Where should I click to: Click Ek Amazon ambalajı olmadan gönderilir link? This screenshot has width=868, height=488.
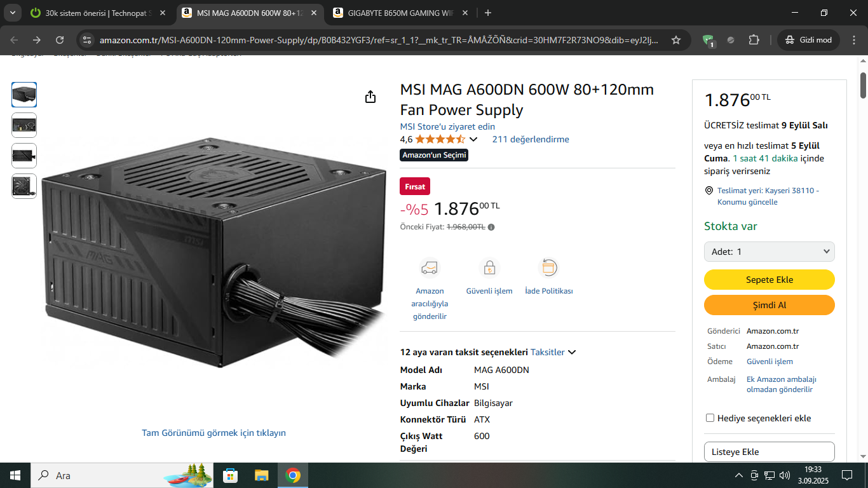click(782, 384)
